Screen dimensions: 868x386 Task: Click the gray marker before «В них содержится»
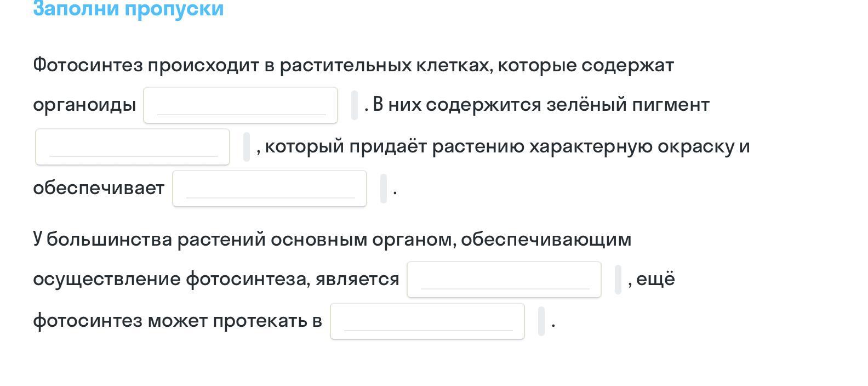click(355, 105)
